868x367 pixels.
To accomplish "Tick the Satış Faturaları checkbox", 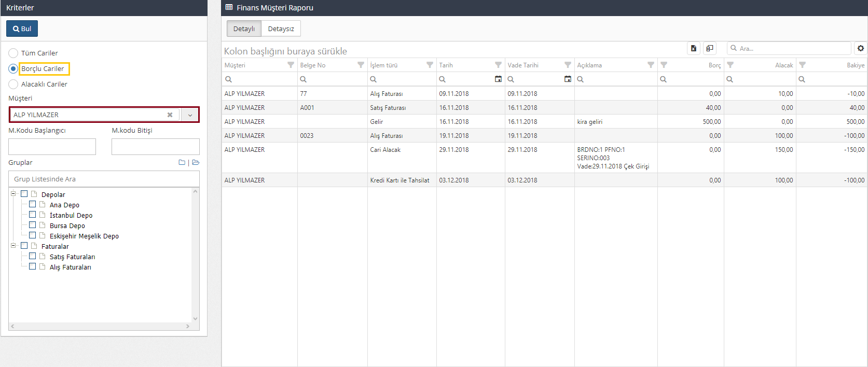I will pos(33,256).
